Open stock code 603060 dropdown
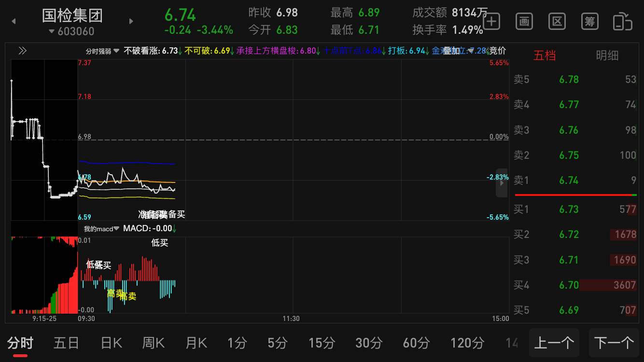The image size is (644, 362). (72, 31)
